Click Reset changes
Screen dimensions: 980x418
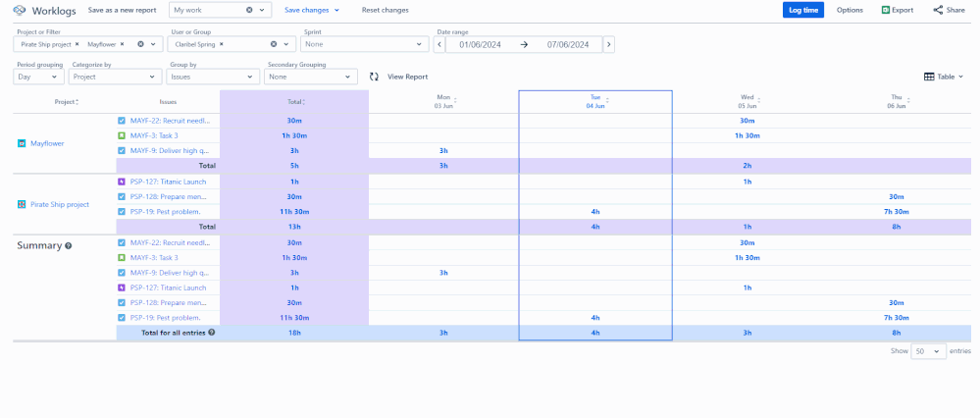[385, 10]
